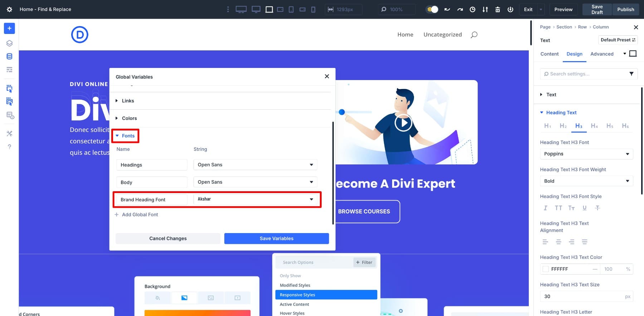Expand the Colors section
Viewport: 644px width, 316px height.
(129, 118)
